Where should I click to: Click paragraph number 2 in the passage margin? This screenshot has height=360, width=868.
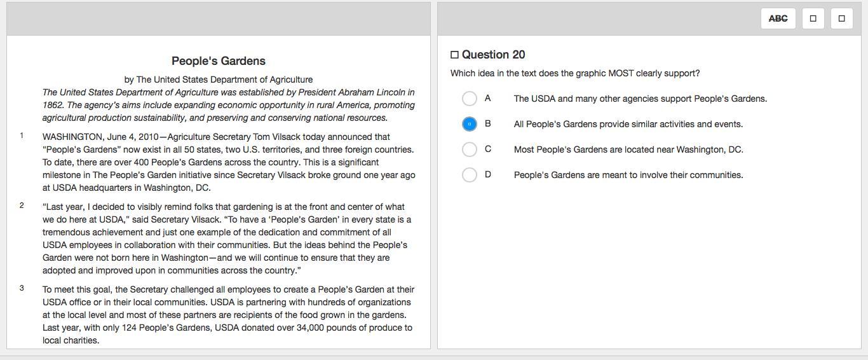point(22,205)
